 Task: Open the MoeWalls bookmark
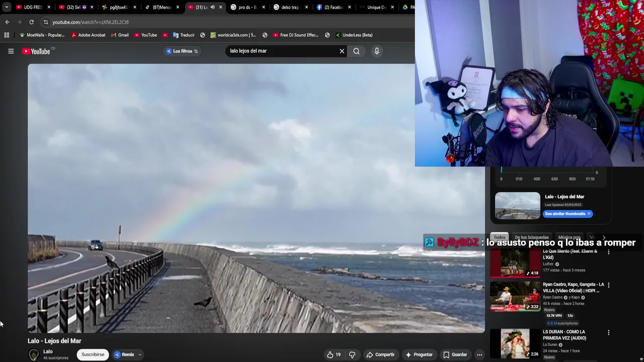tap(42, 35)
